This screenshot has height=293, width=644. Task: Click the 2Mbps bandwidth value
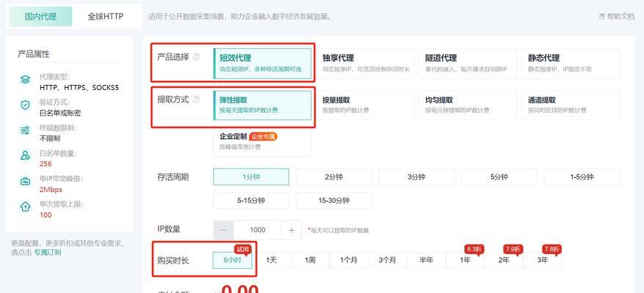[51, 189]
